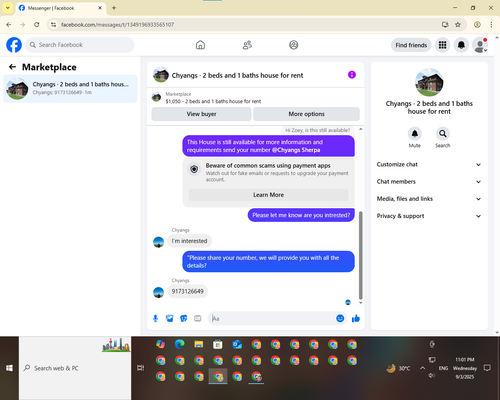The image size is (500, 400).
Task: Open account profile menu
Action: [x=480, y=45]
